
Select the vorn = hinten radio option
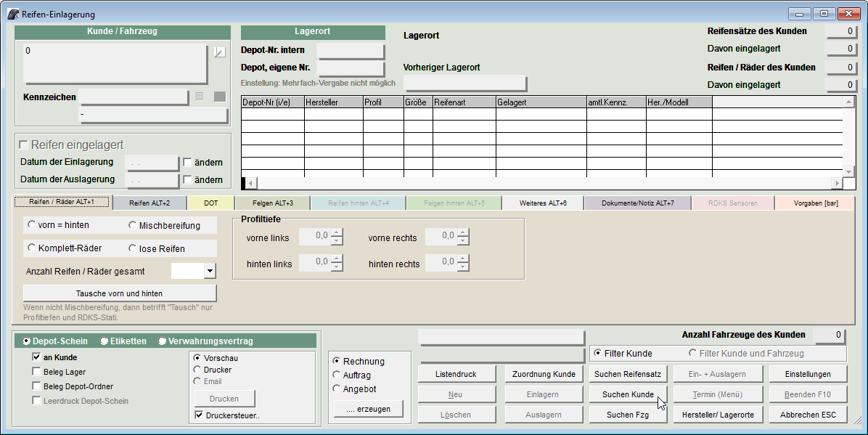31,225
